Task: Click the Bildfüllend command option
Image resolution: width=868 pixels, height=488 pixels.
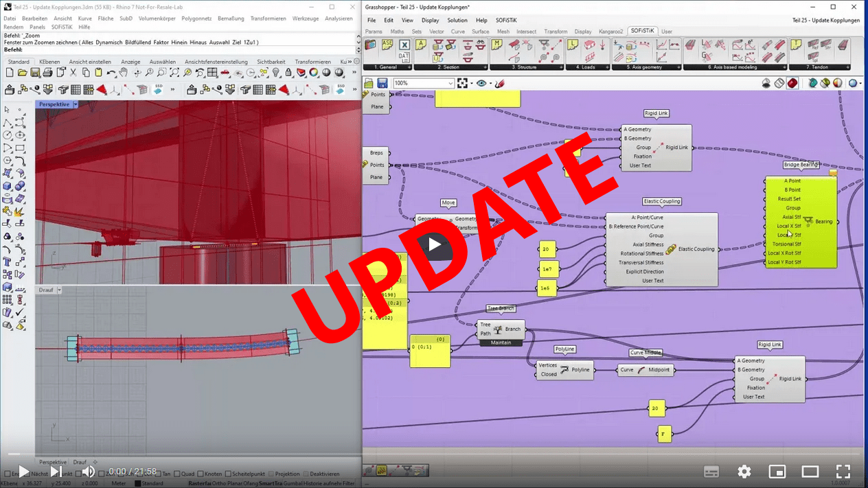Action: tap(138, 43)
